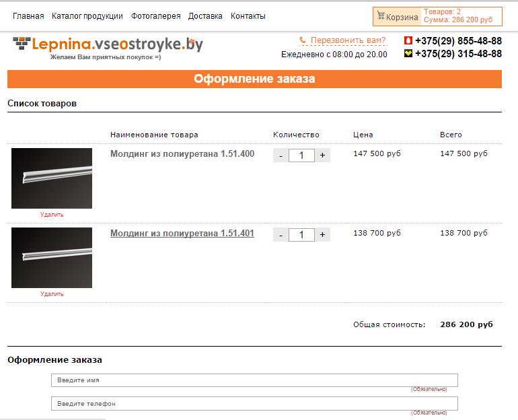This screenshot has height=420, width=518.
Task: Click the Lepnina.vseostroyke.by logo
Action: [x=108, y=44]
